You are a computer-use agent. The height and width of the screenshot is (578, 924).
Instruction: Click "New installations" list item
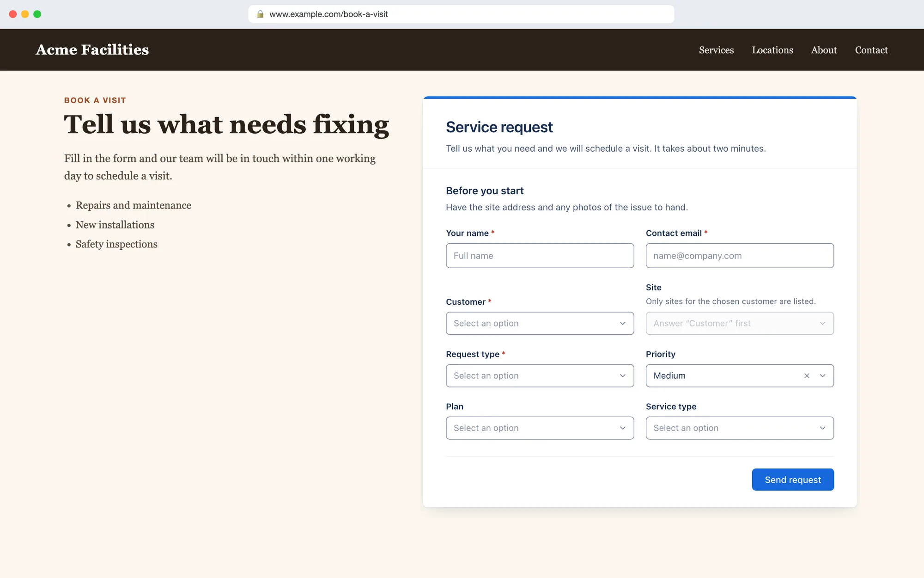(x=115, y=225)
